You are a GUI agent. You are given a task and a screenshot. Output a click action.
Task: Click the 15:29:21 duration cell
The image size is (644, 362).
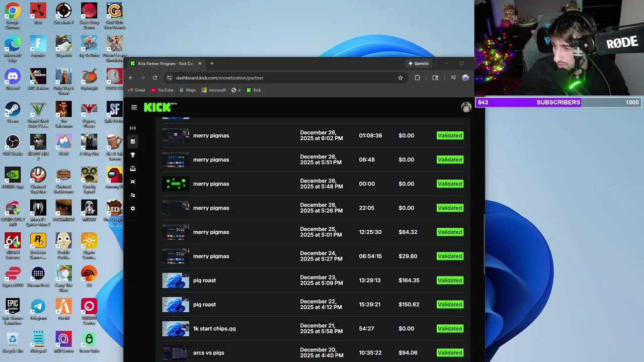[370, 305]
